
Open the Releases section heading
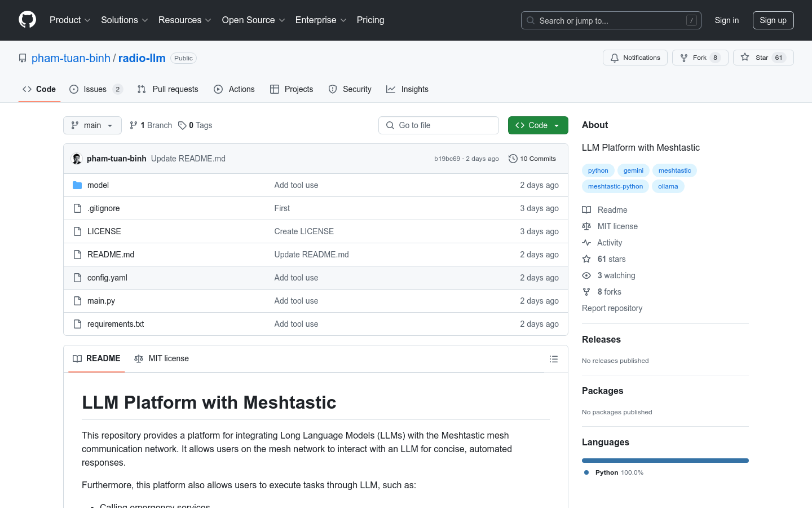point(601,339)
